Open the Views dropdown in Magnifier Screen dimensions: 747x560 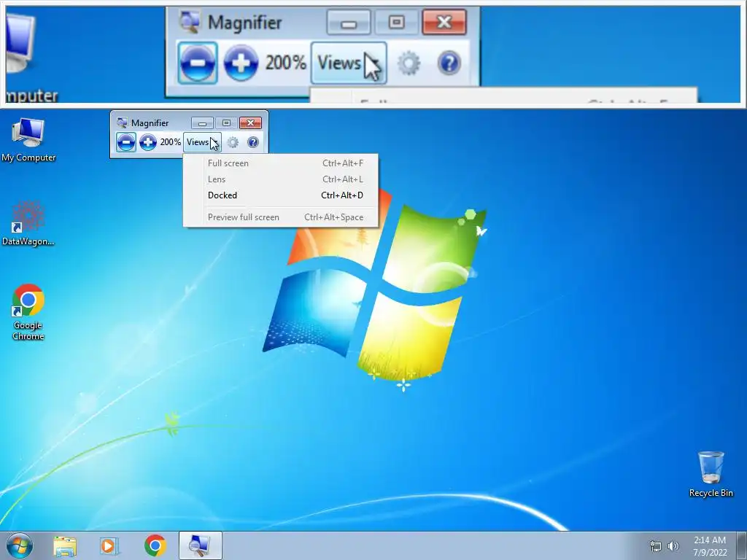[202, 142]
